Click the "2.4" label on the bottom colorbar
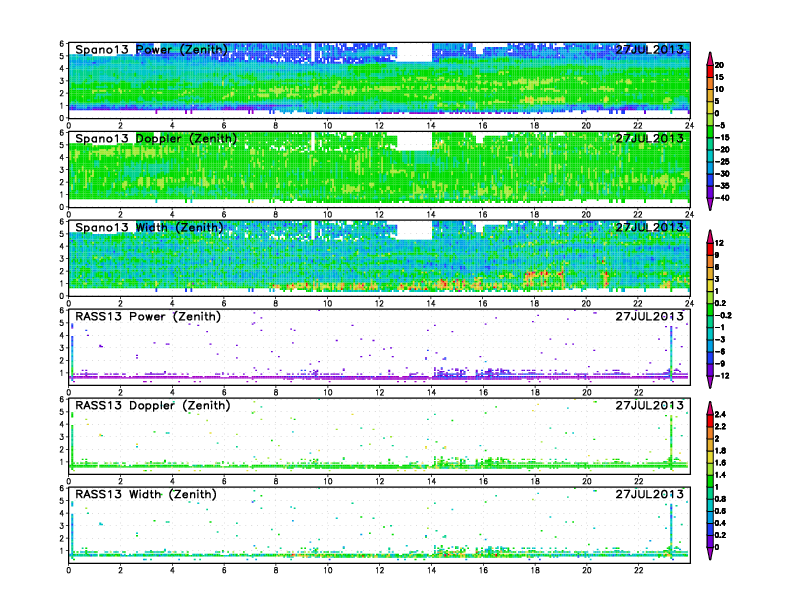 click(x=721, y=414)
